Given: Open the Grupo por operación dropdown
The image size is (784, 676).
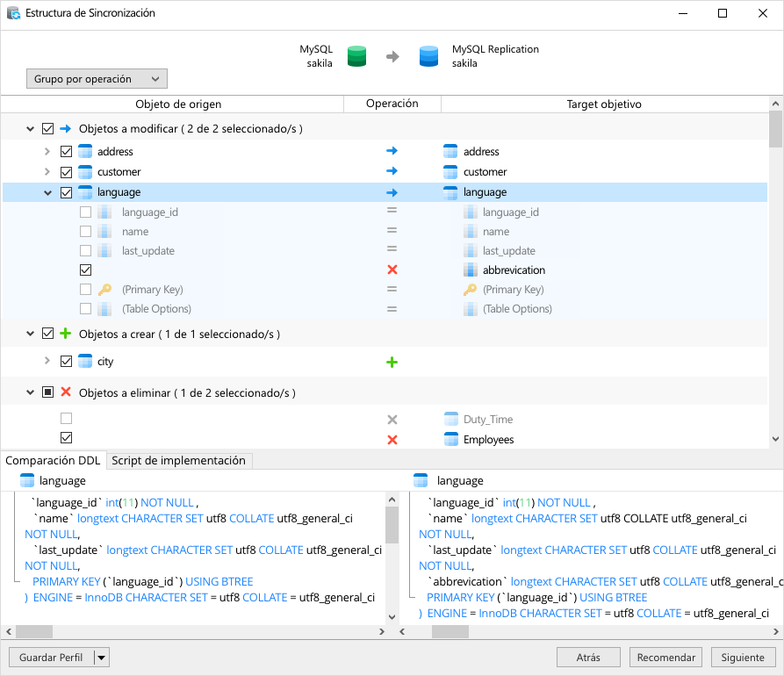Looking at the screenshot, I should (x=97, y=78).
